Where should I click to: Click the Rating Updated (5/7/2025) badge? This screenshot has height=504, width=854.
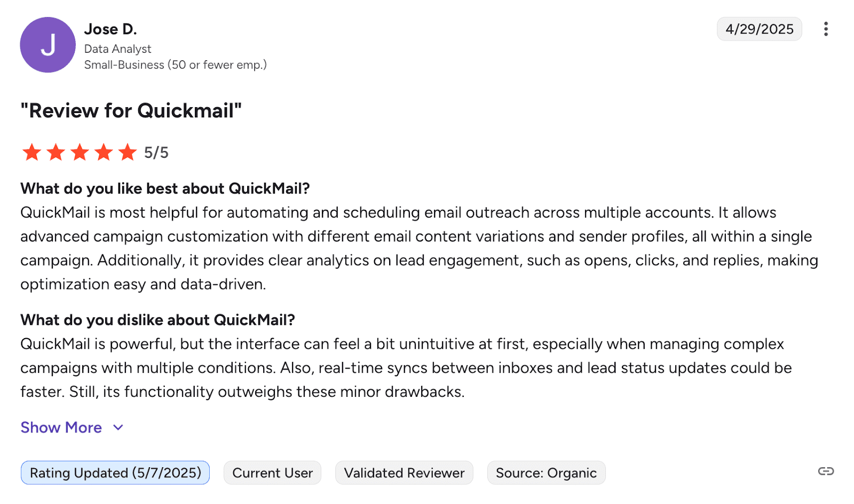115,473
